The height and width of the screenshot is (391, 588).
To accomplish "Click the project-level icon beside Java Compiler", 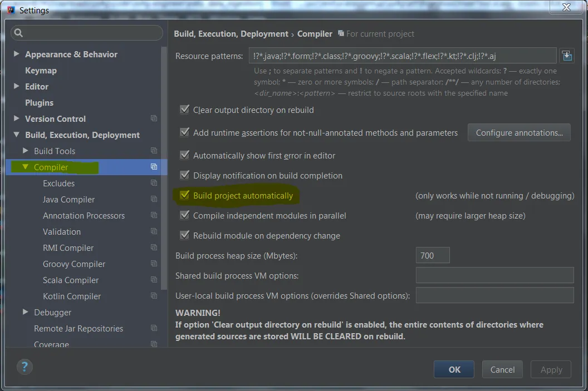I will [154, 199].
